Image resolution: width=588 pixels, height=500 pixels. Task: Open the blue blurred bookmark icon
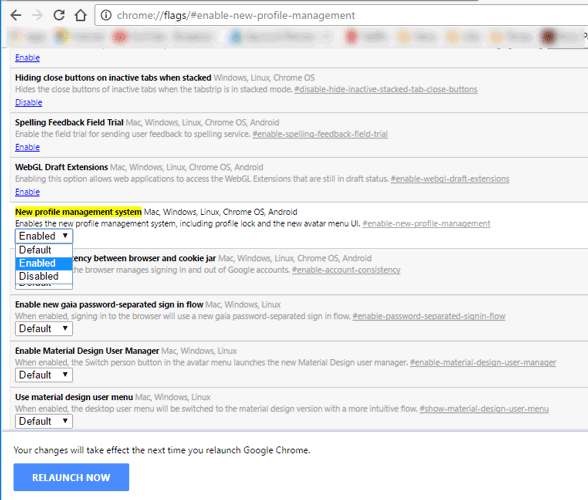point(236,37)
